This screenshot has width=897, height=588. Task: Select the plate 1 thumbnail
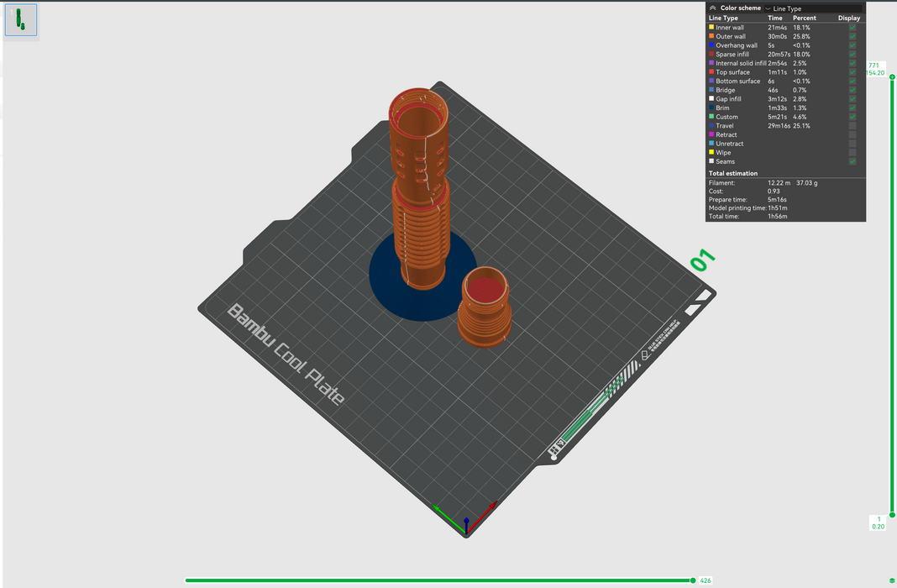coord(21,20)
